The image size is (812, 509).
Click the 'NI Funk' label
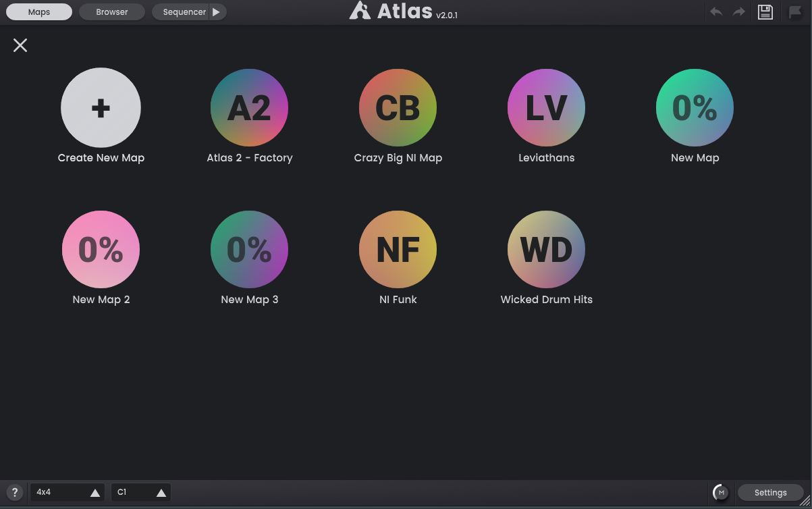(x=398, y=300)
